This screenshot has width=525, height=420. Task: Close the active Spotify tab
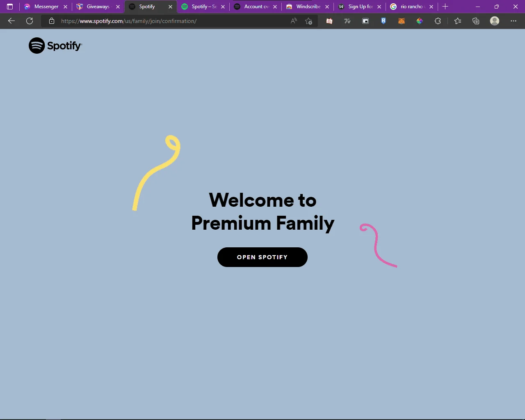(170, 7)
